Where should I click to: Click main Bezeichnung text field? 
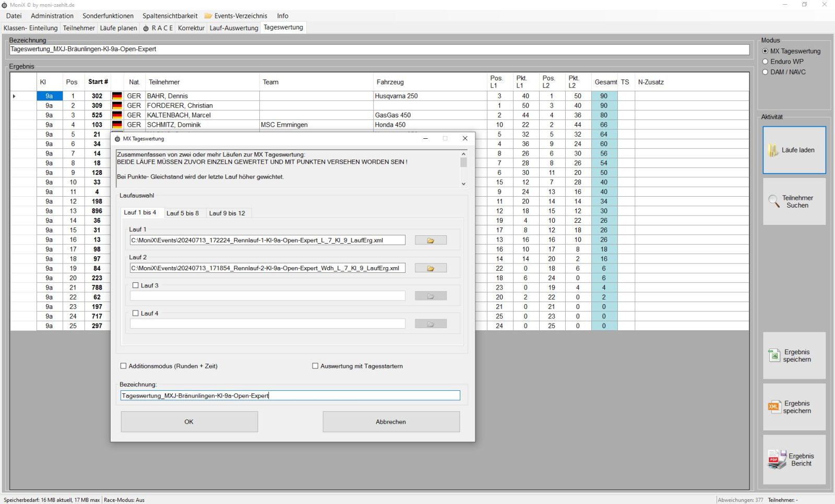(x=379, y=50)
